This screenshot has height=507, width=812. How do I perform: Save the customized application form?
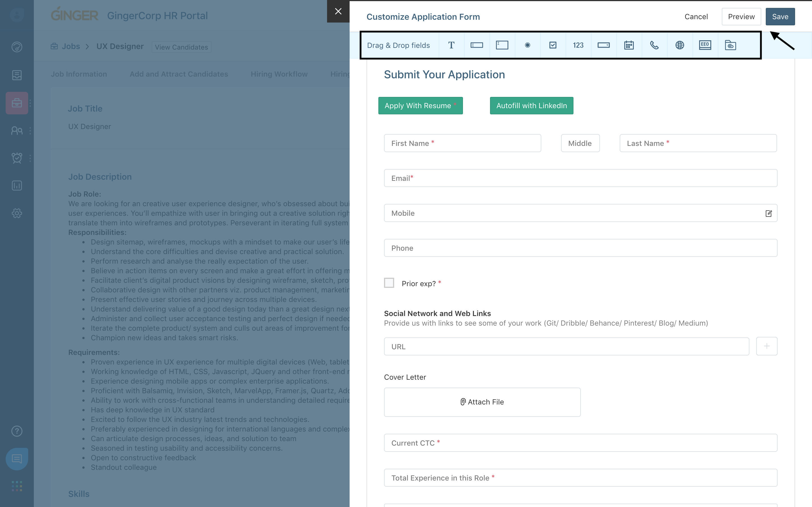(x=780, y=16)
